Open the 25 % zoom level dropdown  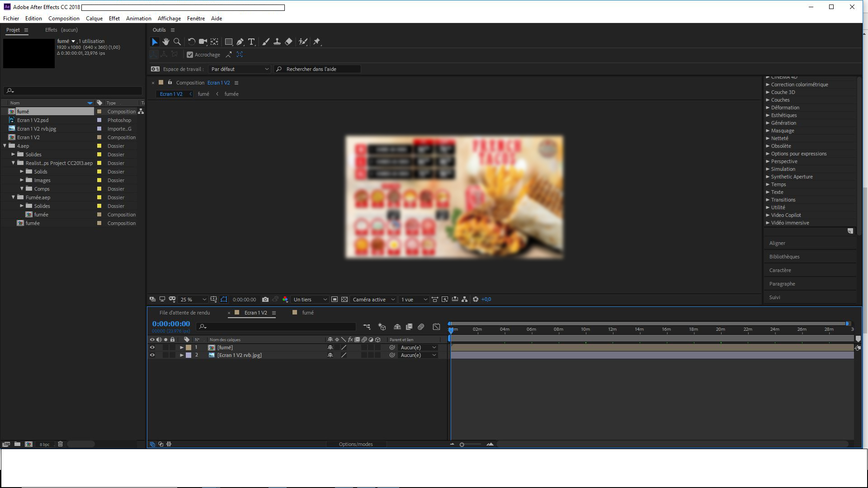[193, 300]
